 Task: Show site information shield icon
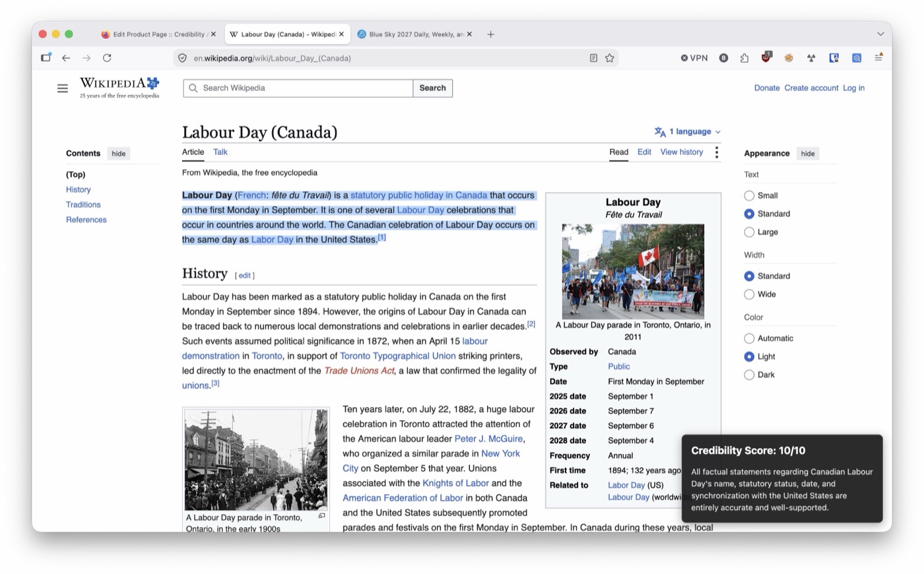click(183, 58)
